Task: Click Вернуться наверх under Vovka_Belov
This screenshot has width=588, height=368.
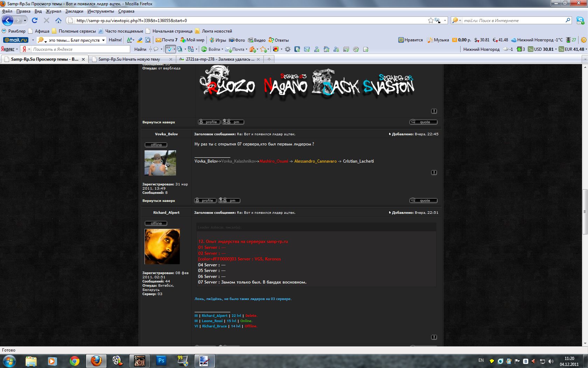Action: [x=159, y=201]
